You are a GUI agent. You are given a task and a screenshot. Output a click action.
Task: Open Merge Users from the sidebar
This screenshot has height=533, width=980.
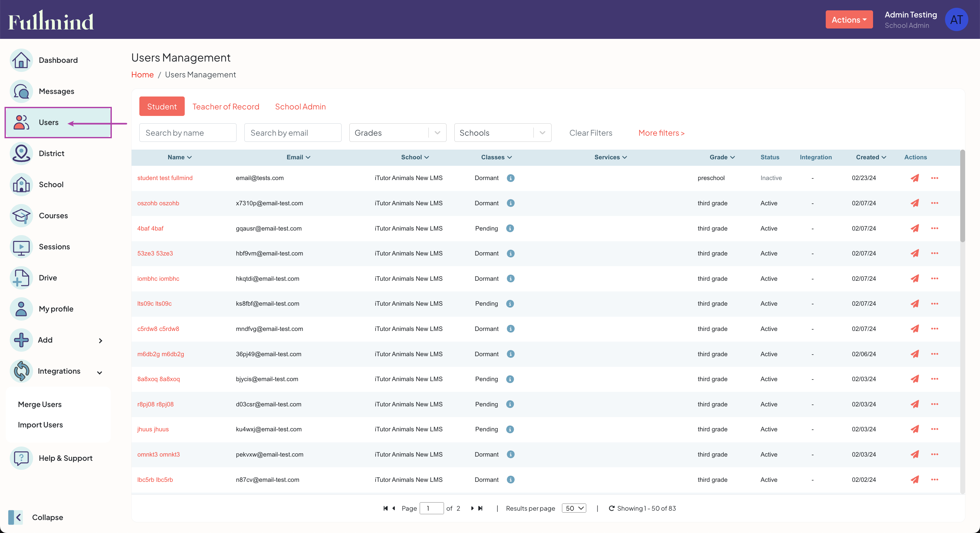40,404
